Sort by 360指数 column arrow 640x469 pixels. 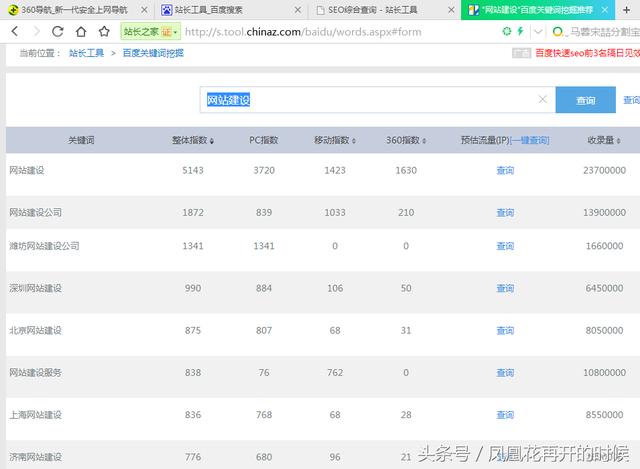pyautogui.click(x=424, y=141)
